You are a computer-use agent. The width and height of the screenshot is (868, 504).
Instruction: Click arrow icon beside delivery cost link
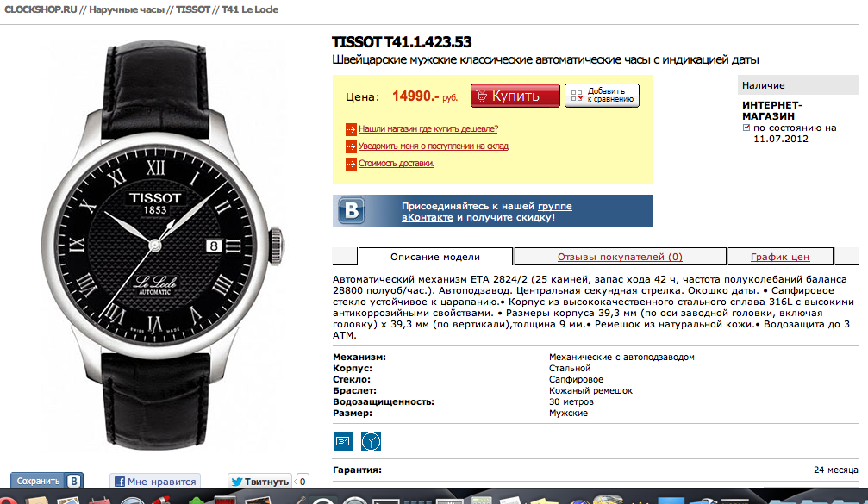click(x=351, y=164)
